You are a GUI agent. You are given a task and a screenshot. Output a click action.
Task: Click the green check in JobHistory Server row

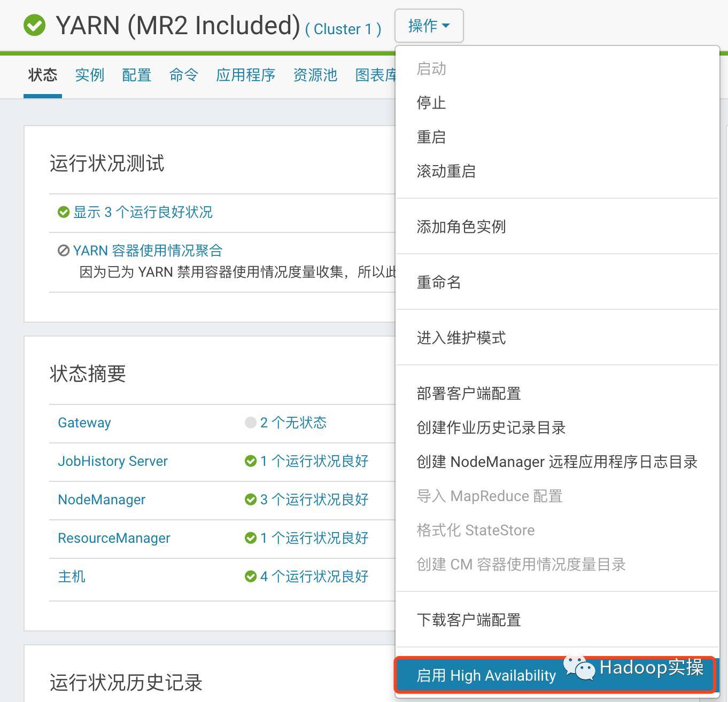click(x=251, y=461)
